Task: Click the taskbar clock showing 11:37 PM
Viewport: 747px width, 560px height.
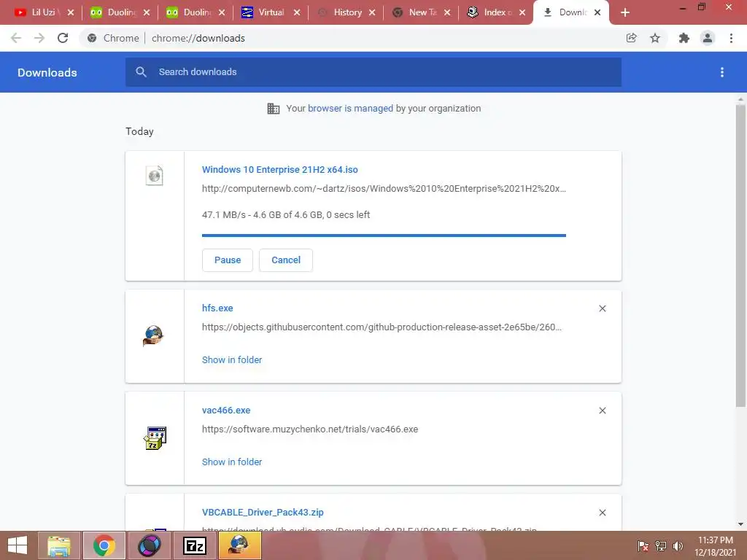Action: pyautogui.click(x=715, y=546)
